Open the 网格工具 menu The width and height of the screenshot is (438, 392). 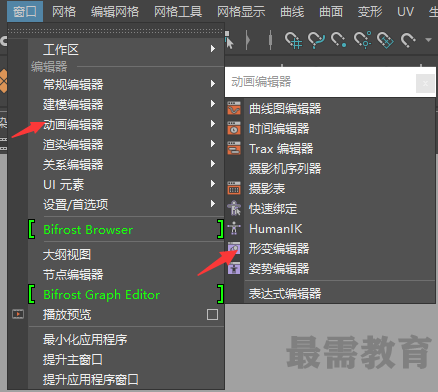click(178, 12)
